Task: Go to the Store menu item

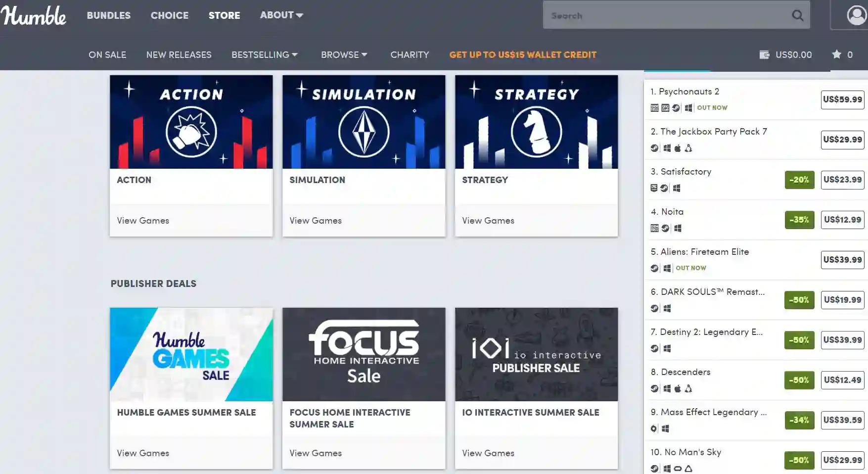Action: click(224, 15)
